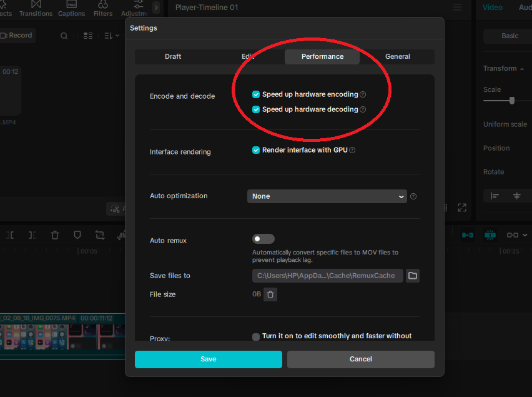The width and height of the screenshot is (532, 397).
Task: Toggle main track magnet icon
Action: [468, 235]
